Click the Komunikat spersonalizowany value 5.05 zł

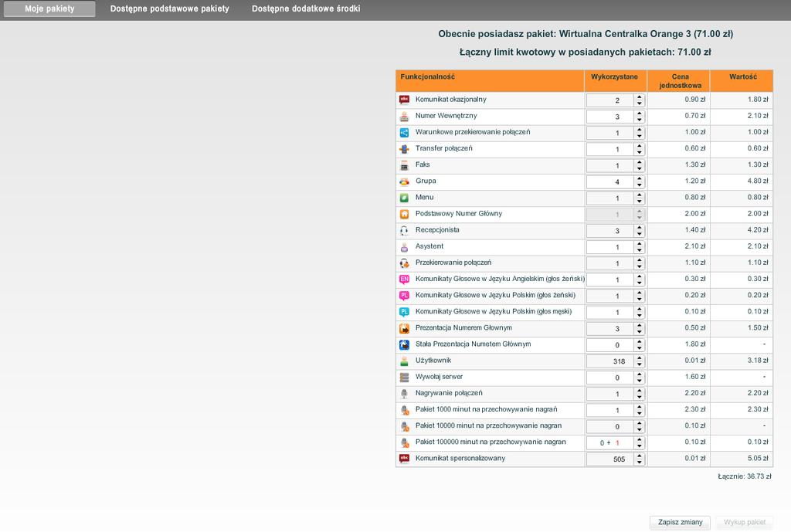(x=758, y=459)
